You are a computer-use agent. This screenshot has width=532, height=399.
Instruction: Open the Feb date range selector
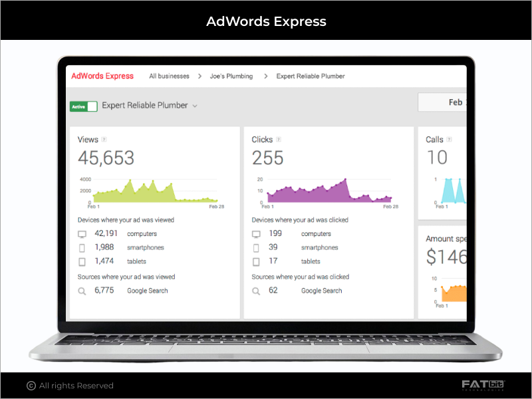(442, 102)
